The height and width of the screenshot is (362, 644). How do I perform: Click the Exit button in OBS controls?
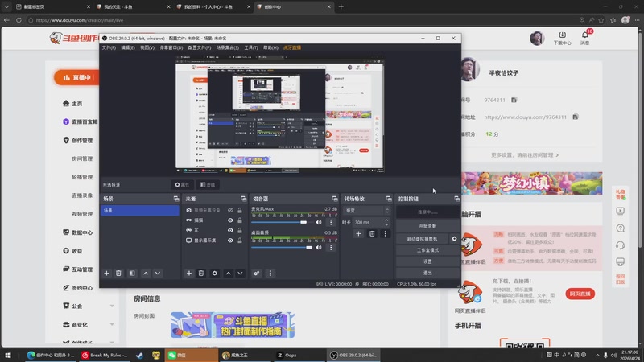pos(427,273)
